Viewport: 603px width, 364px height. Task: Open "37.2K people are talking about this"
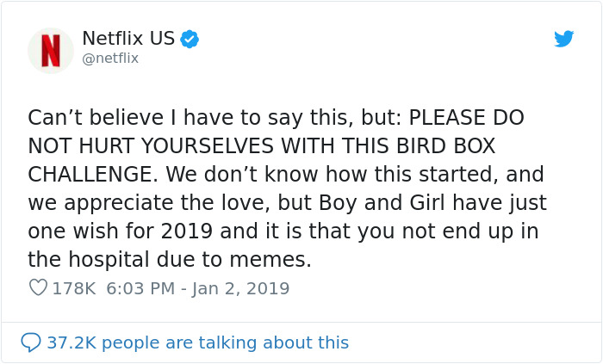pos(197,342)
